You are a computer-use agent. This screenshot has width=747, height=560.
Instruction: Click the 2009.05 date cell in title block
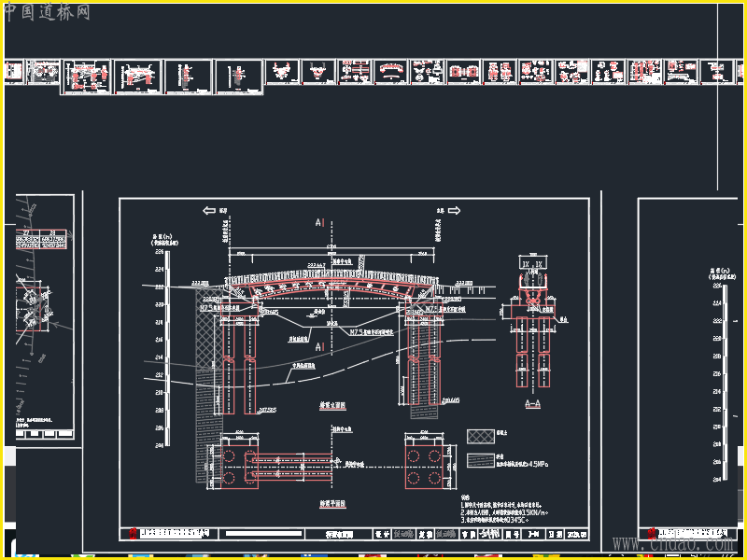[577, 534]
